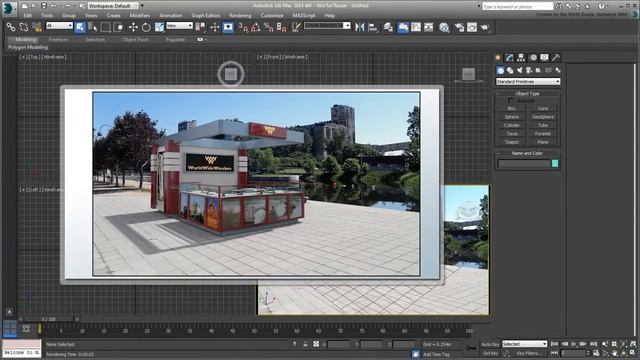Open the Rendering menu
640x360 pixels.
click(x=240, y=16)
